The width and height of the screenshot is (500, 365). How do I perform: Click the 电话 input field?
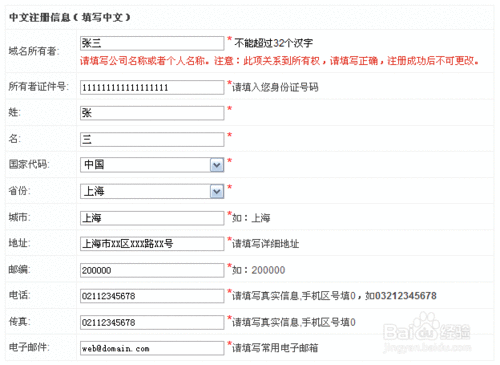(x=152, y=296)
